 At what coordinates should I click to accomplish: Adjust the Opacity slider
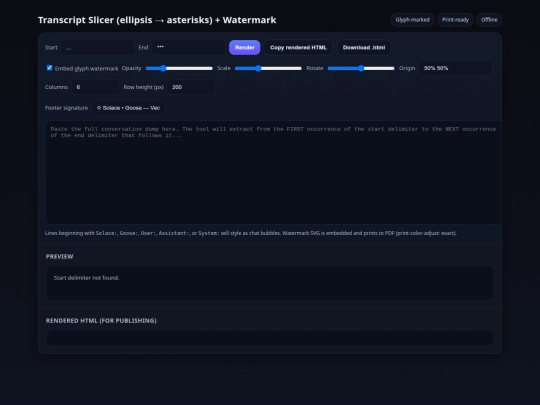pyautogui.click(x=179, y=68)
